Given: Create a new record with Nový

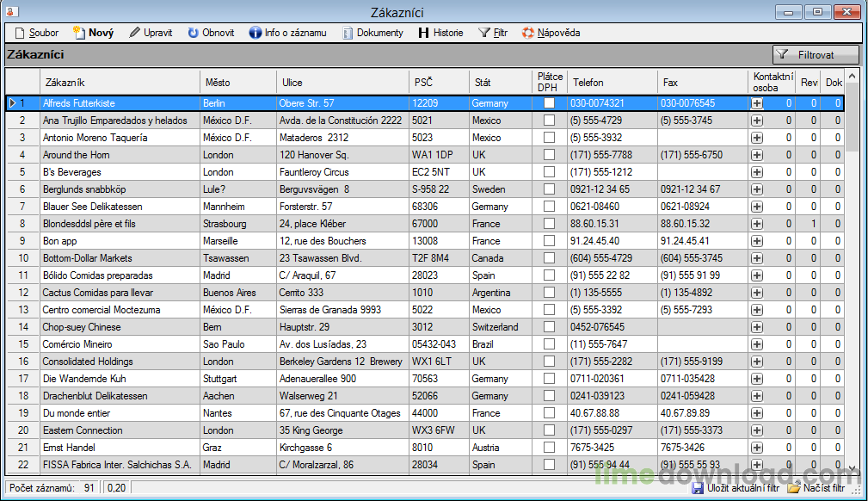Looking at the screenshot, I should tap(93, 33).
